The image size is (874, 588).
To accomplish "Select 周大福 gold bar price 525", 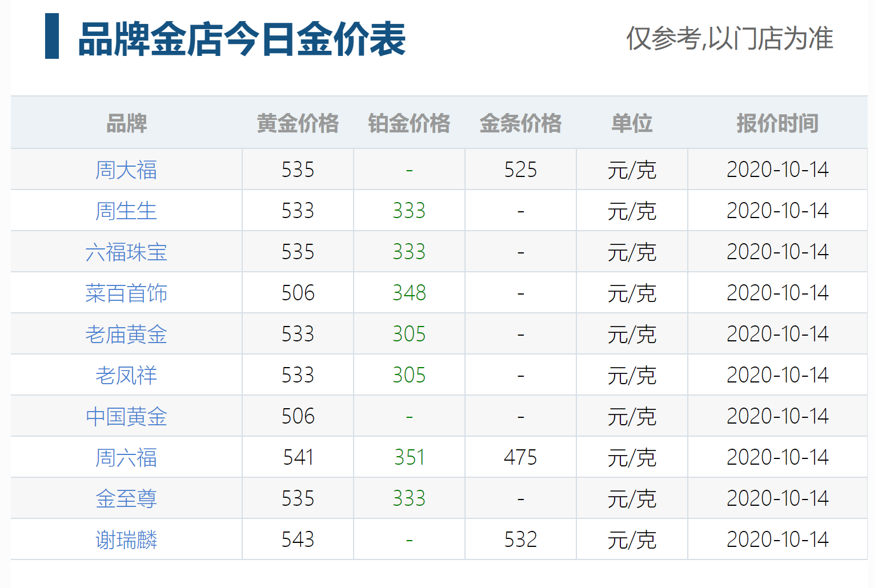I will (x=520, y=170).
